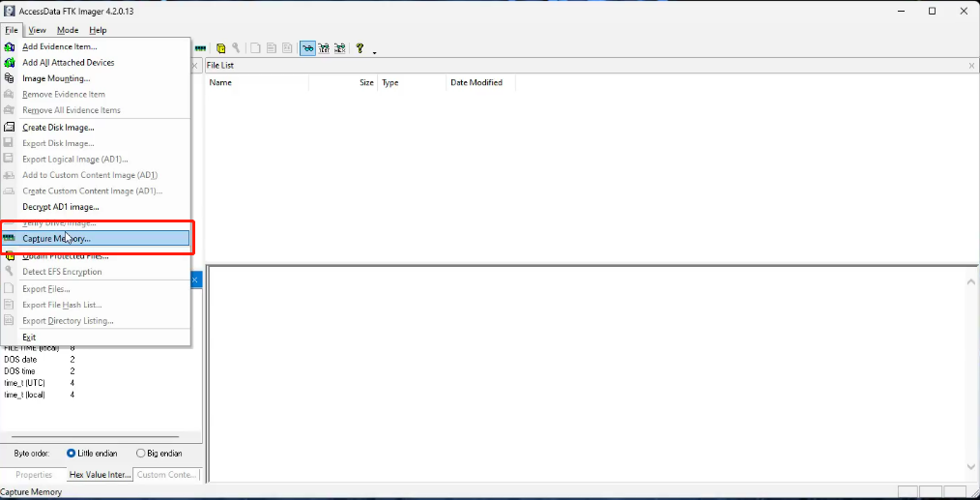Click the FTK Imager title bar icon
Image resolution: width=980 pixels, height=500 pixels.
coord(9,11)
